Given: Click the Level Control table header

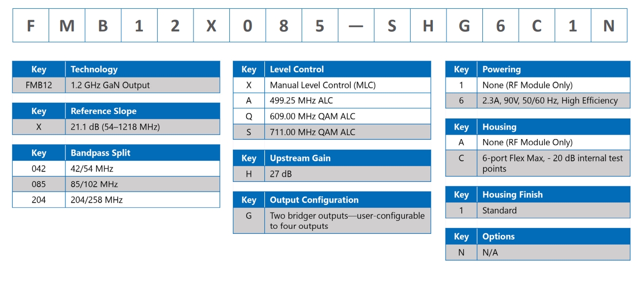Looking at the screenshot, I should point(348,69).
